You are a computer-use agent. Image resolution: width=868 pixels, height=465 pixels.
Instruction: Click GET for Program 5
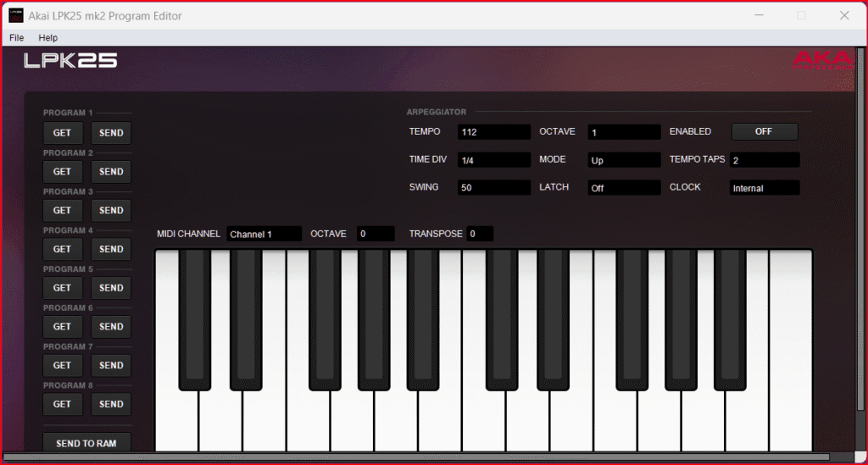[x=62, y=287]
